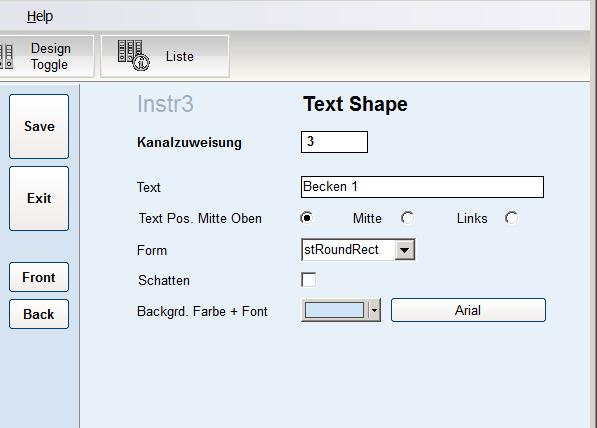Viewport: 597px width, 428px height.
Task: Click the Text field containing Becken 1
Action: coord(422,187)
